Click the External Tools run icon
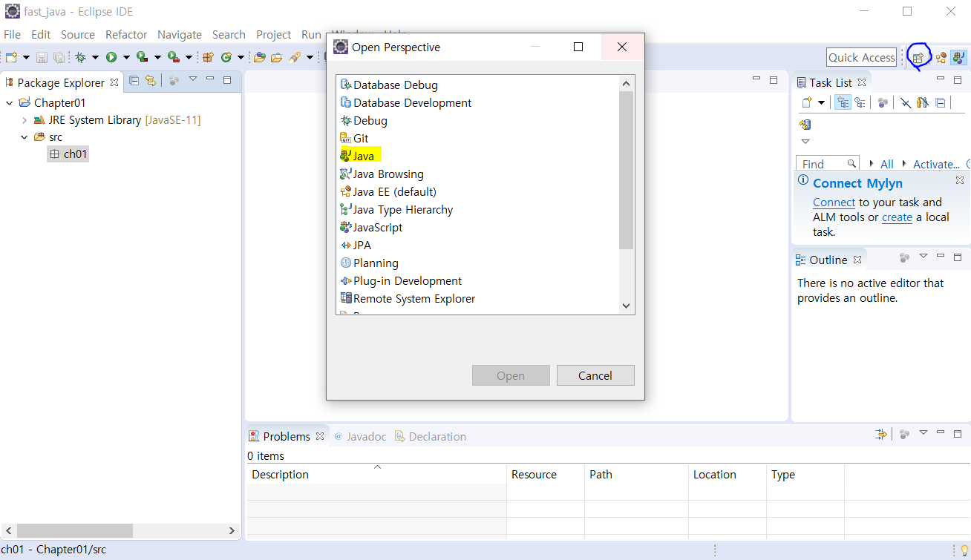971x560 pixels. 173,57
